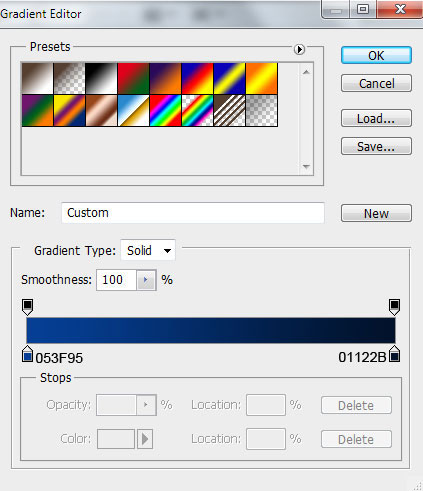Click the Cancel button
This screenshot has width=423, height=491.
tap(376, 83)
